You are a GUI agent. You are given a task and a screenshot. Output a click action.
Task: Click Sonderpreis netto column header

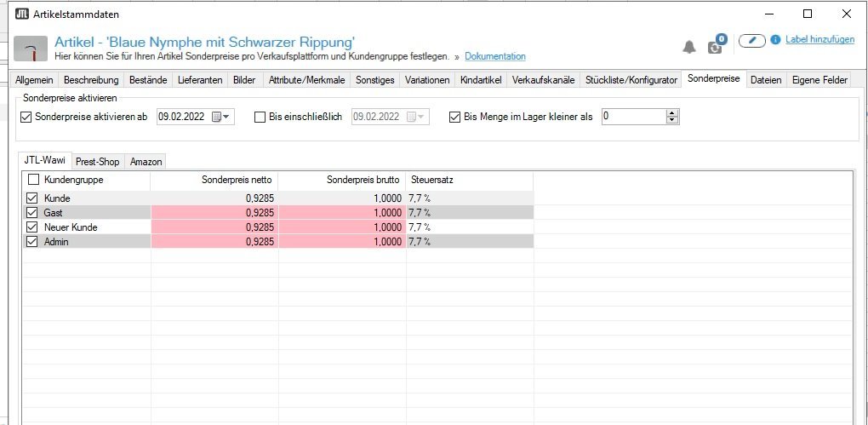[214, 180]
